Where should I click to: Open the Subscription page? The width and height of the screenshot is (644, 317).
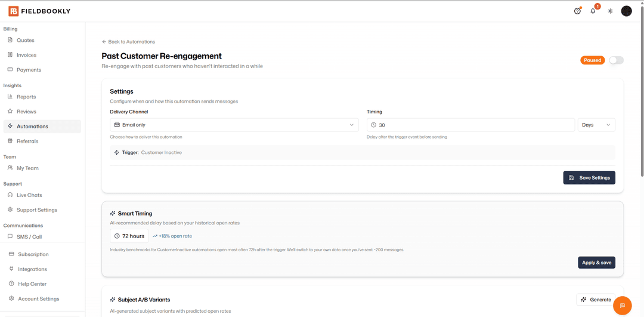point(42,254)
